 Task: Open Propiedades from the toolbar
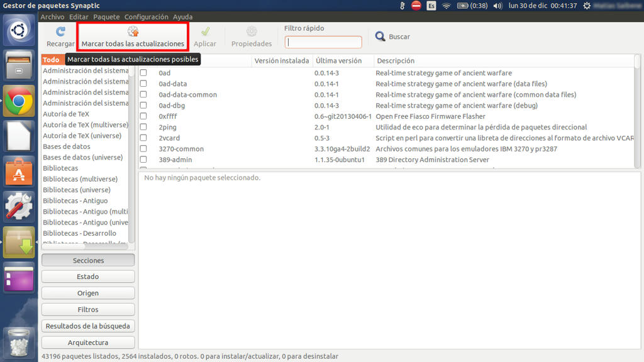(x=252, y=36)
